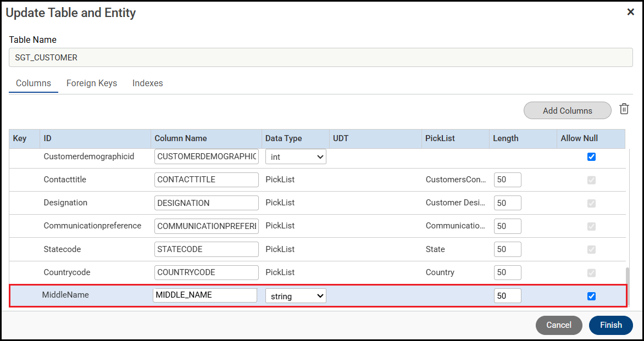Screen dimensions: 644x341
Task: Uncheck Allow Null for Customerdemographicid
Action: [x=591, y=156]
